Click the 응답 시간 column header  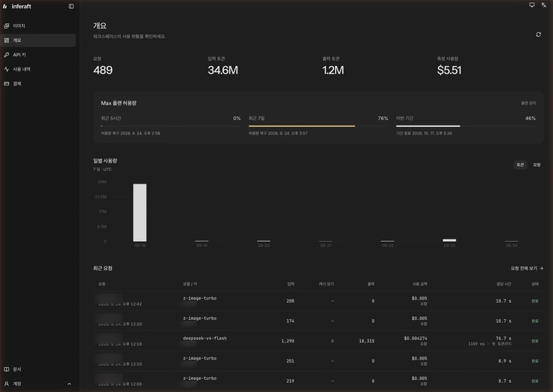(x=503, y=284)
